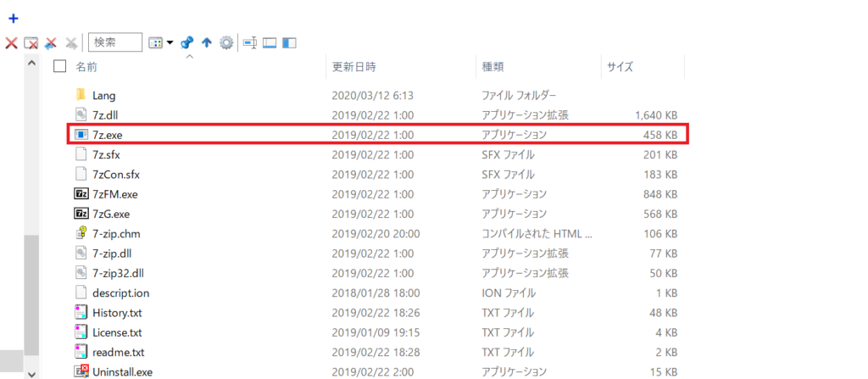Screen dimensions: 868x379
Task: Click the History.txt file icon
Action: [81, 313]
